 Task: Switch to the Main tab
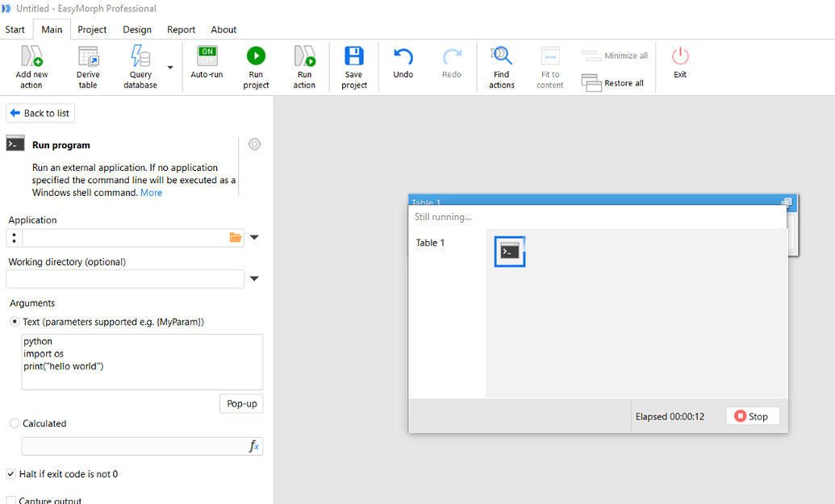tap(52, 30)
